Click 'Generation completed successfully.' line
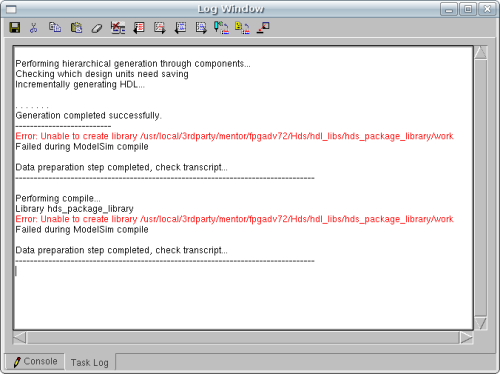Image resolution: width=500 pixels, height=374 pixels. click(x=88, y=116)
